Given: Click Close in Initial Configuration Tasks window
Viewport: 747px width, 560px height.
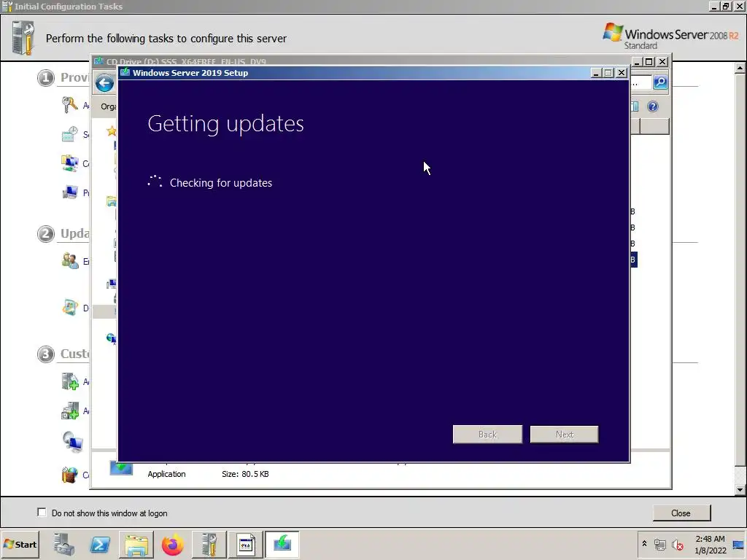Looking at the screenshot, I should click(681, 513).
